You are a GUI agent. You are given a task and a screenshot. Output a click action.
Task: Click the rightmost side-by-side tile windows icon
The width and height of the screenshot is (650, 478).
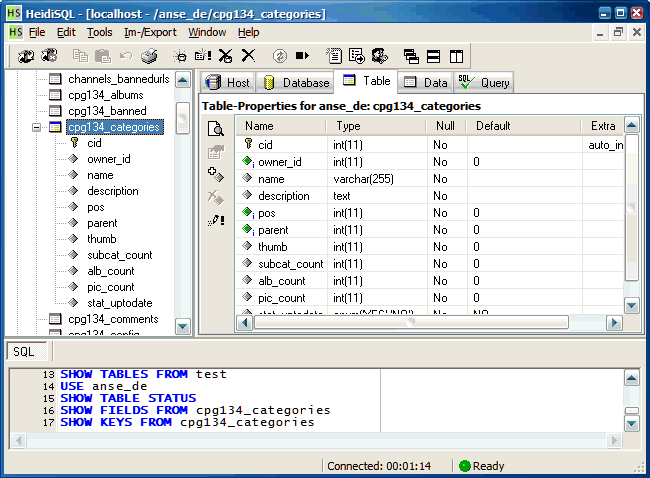pos(456,56)
